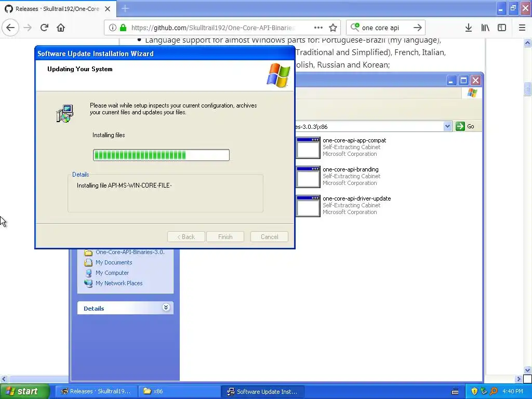Toggle the Firefox sidebar icon
Viewport: 532px width, 399px height.
(502, 28)
